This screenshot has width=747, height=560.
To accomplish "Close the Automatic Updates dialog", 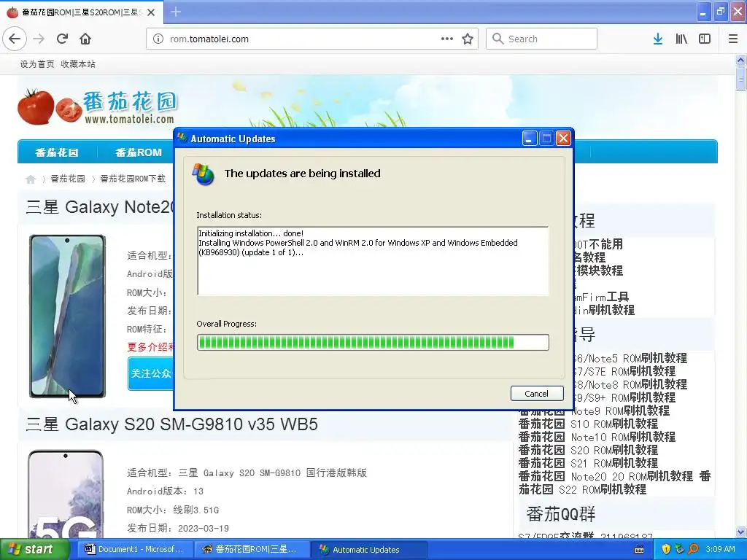I will 564,139.
